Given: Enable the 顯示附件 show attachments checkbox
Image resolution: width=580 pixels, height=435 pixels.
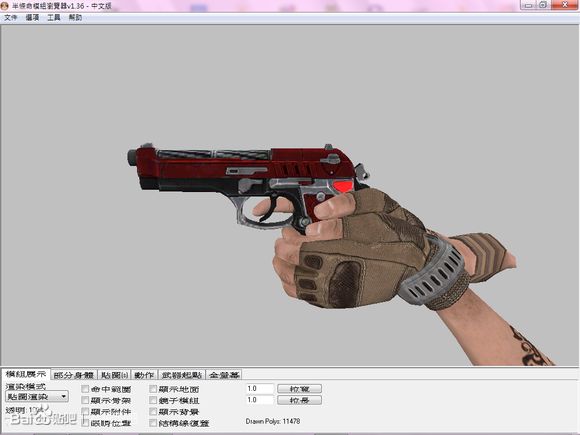Looking at the screenshot, I should click(85, 411).
